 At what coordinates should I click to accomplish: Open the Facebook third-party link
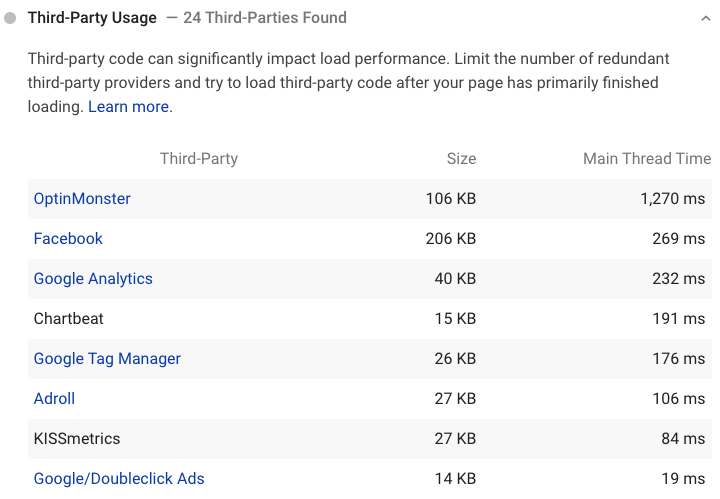coord(68,239)
